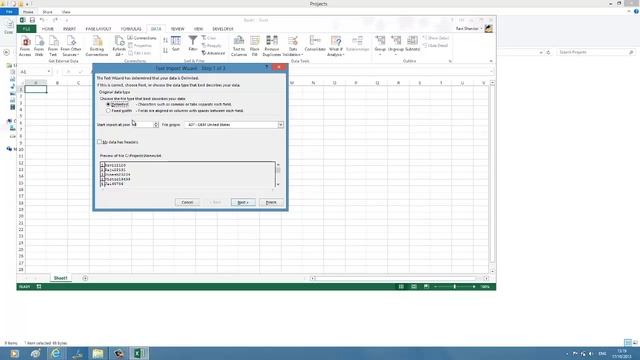This screenshot has width=640, height=360.
Task: Click the Start import at row field
Action: point(142,124)
